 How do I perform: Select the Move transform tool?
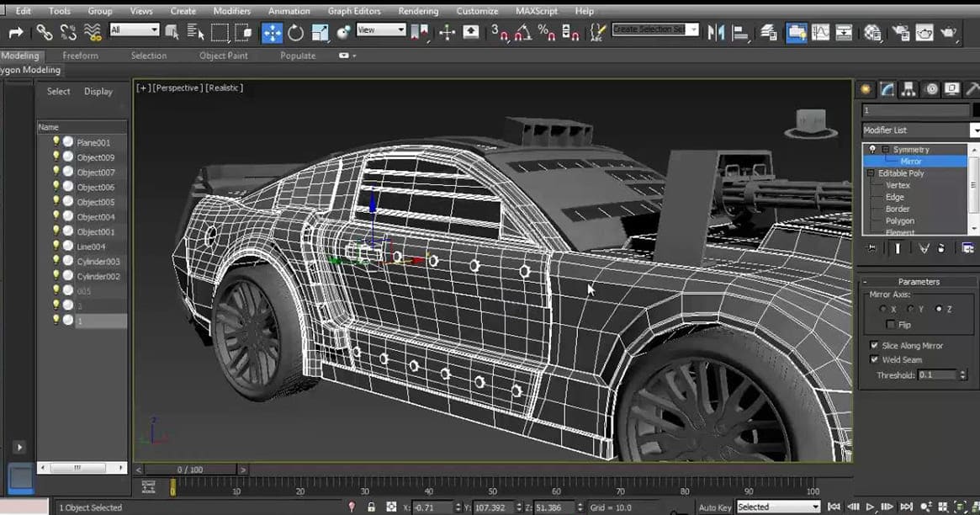pos(272,33)
